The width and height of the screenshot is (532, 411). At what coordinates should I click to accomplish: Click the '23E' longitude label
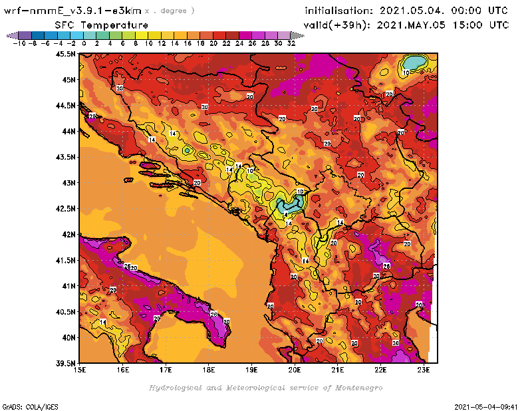tap(424, 370)
